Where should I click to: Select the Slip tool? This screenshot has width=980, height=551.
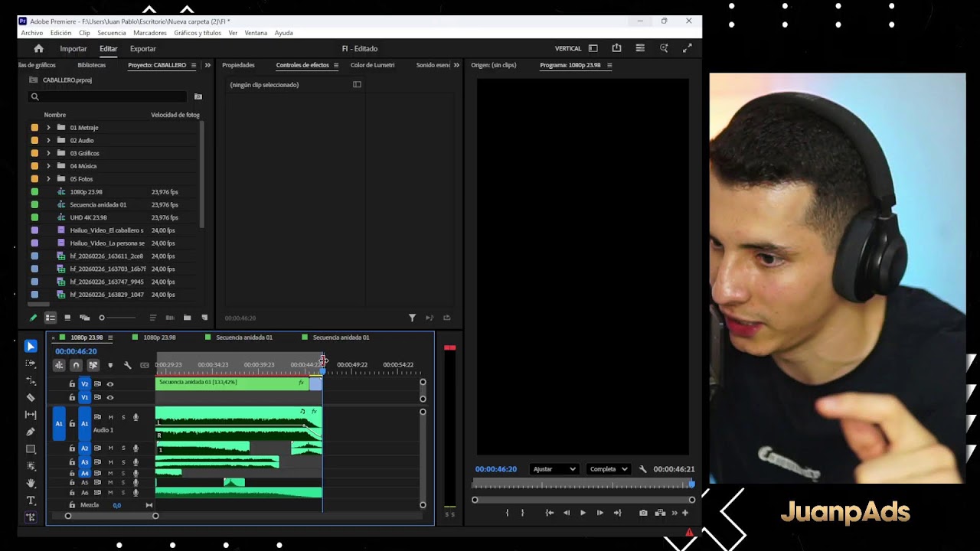(31, 415)
